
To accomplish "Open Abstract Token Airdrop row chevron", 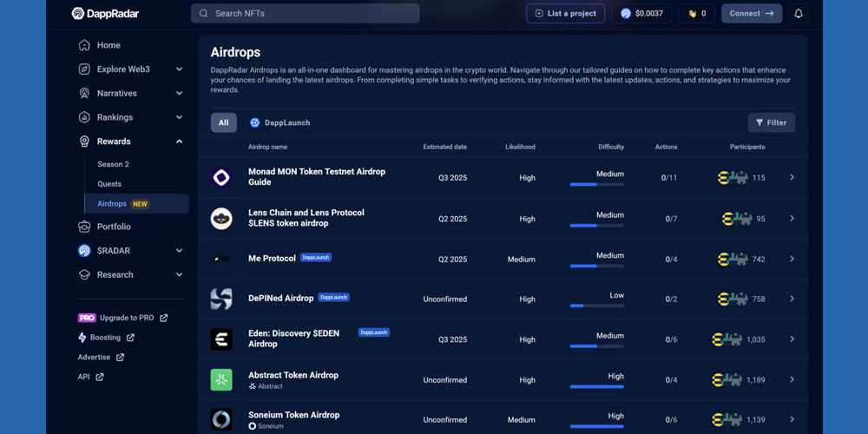I will pyautogui.click(x=792, y=379).
